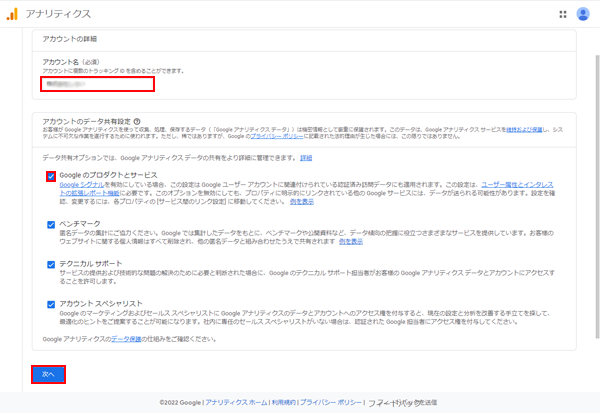Open プライバシー ポリシー link in data sharing description
The image size is (600, 413).
(277, 136)
